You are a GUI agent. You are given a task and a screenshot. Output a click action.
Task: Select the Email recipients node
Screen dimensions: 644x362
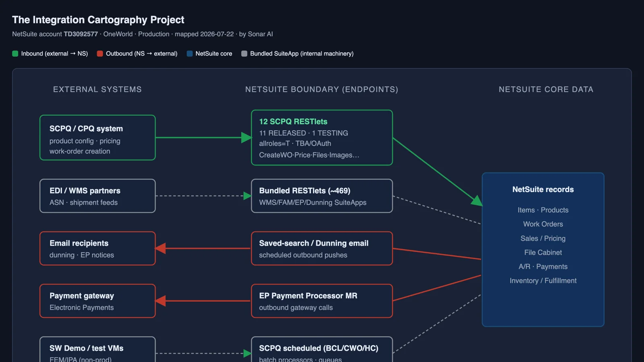pyautogui.click(x=97, y=249)
